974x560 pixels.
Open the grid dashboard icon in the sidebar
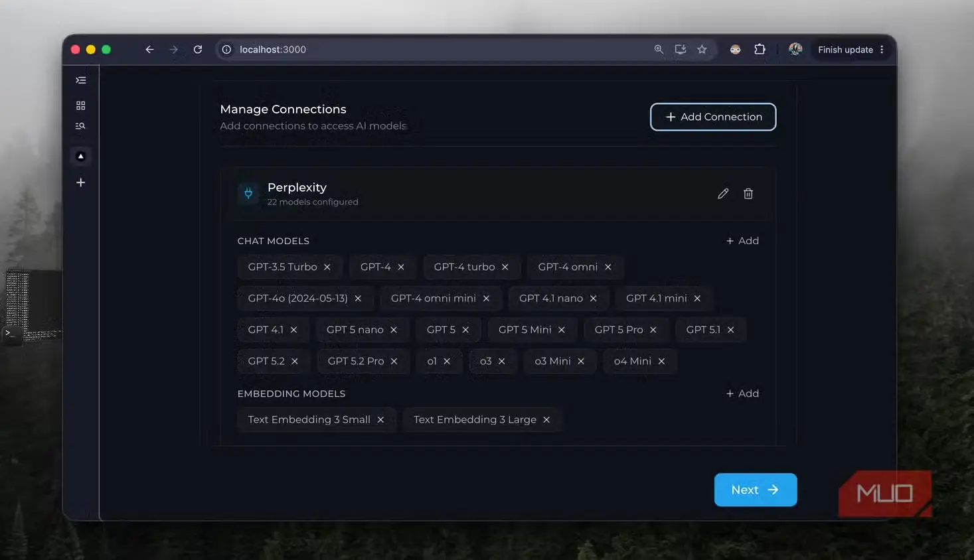coord(80,105)
